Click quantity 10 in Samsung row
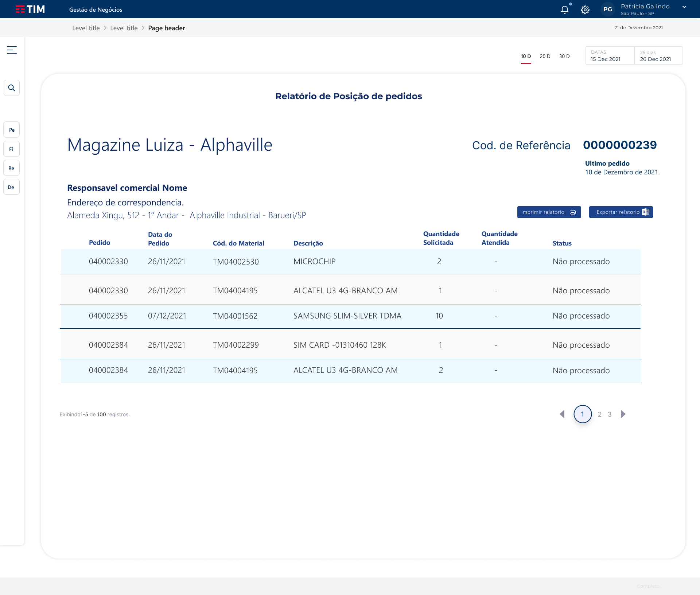Image resolution: width=700 pixels, height=595 pixels. (439, 316)
